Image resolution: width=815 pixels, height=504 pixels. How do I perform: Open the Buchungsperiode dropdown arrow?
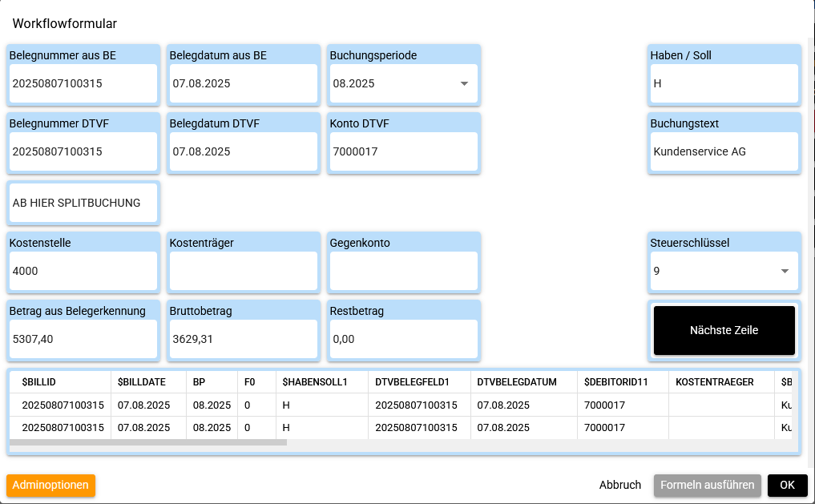coord(463,83)
